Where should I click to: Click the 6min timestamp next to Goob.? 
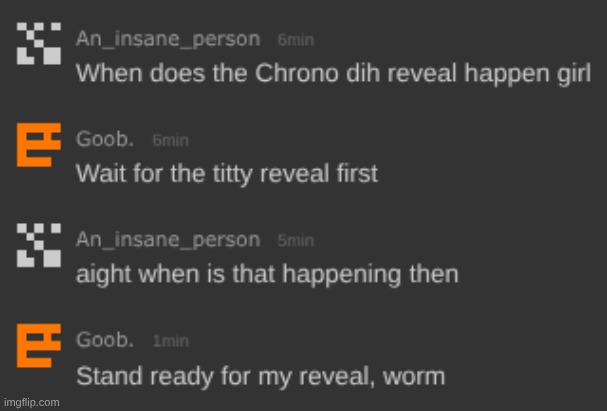tap(171, 140)
